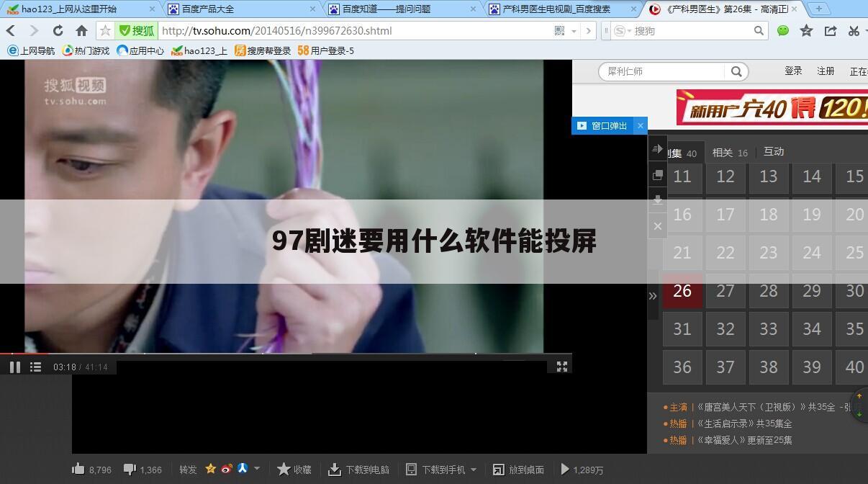Collapse the episode list with » arrow
Image resolution: width=868 pixels, height=484 pixels.
pos(653,295)
